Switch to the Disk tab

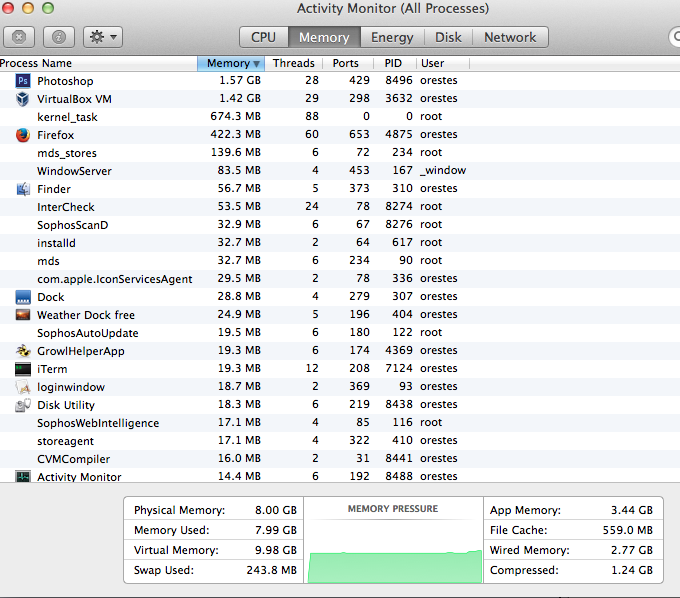click(448, 37)
